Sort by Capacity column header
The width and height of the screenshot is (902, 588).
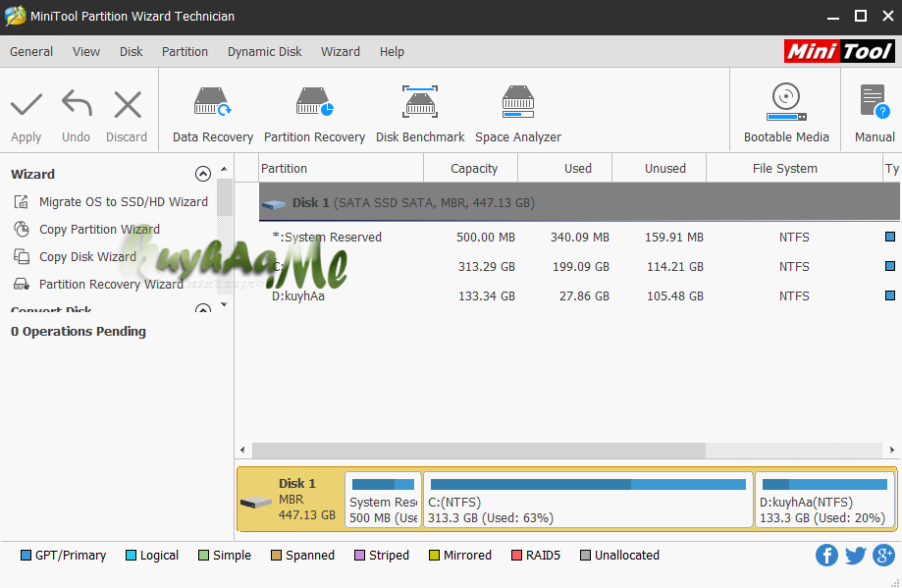click(x=471, y=169)
